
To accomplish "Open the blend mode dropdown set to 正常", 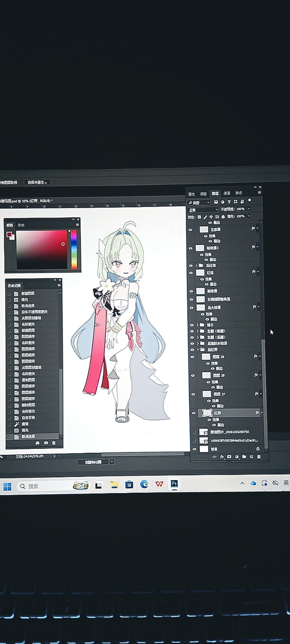I will 203,210.
